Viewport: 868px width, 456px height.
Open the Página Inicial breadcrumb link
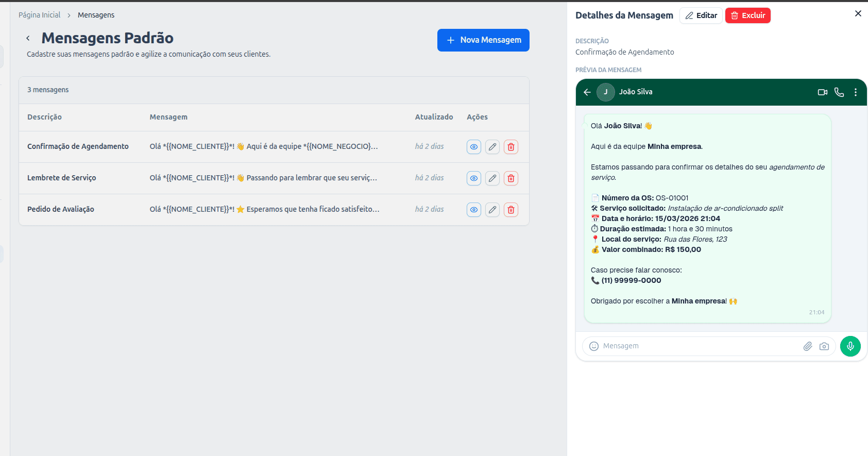coord(40,15)
